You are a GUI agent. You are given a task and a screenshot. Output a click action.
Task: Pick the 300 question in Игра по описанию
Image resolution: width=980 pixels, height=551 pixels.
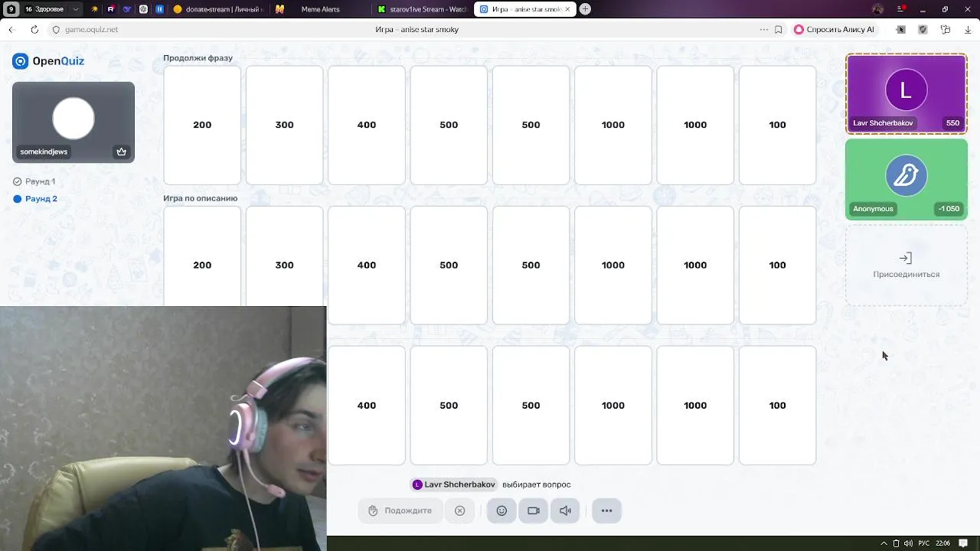point(284,256)
